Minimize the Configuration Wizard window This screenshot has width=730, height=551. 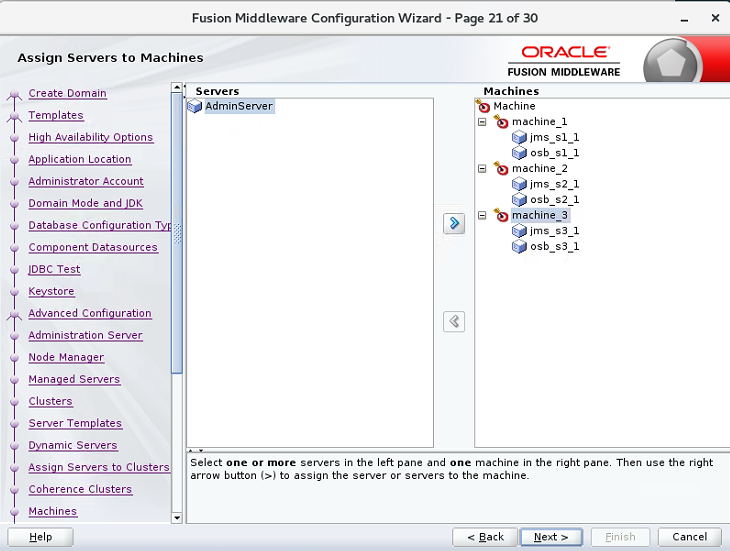point(684,19)
